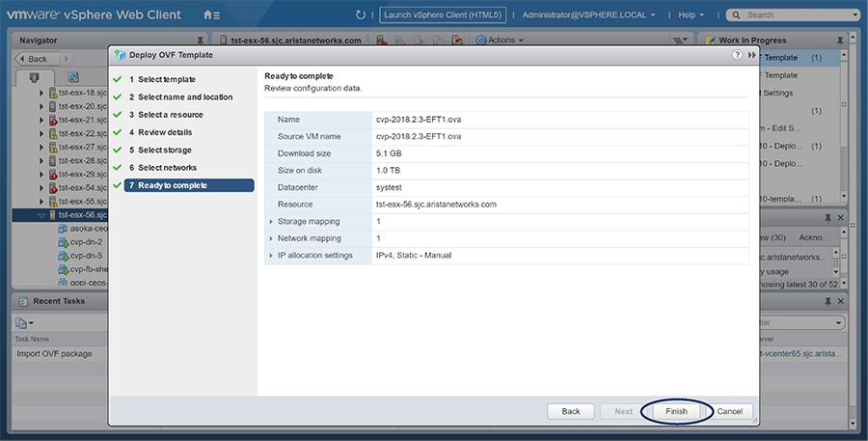868x441 pixels.
Task: Open the Help dropdown menu
Action: pyautogui.click(x=691, y=15)
